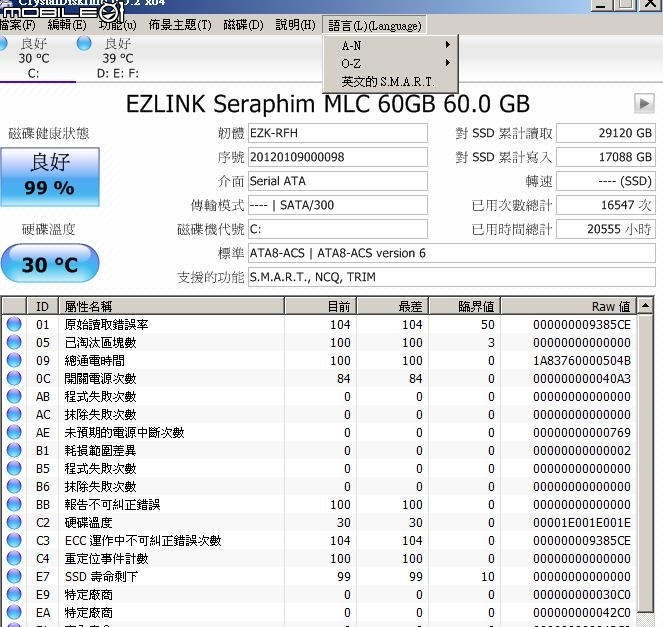Click status orb for attribute AB
This screenshot has height=627, width=663.
click(x=14, y=396)
